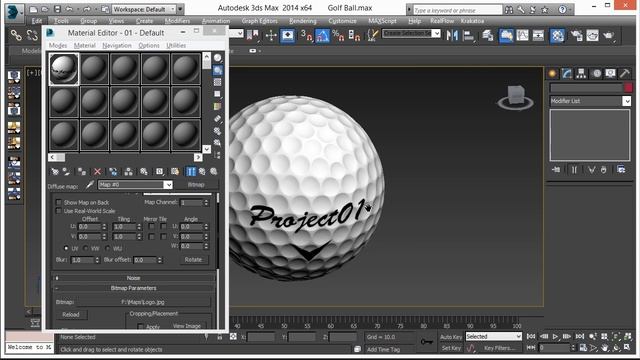Open the Modifier List dropdown
This screenshot has width=640, height=360.
[626, 101]
